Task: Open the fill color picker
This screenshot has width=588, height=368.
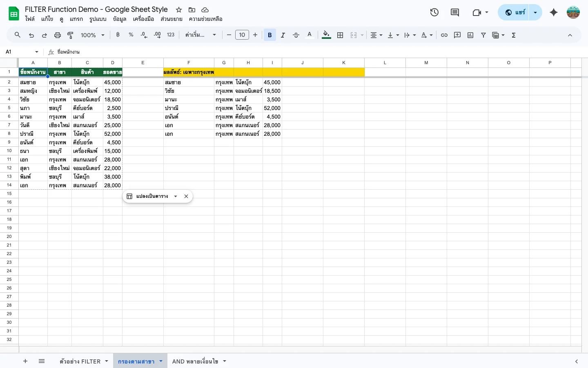Action: pyautogui.click(x=326, y=35)
